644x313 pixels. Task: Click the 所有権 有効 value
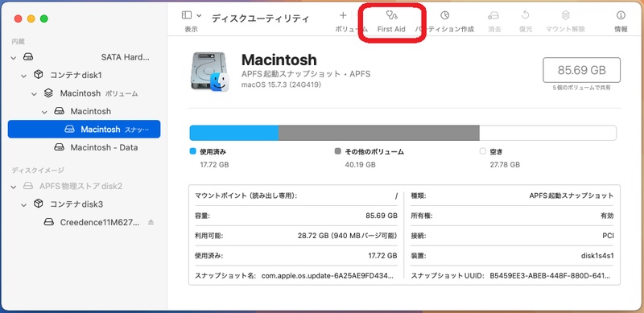[x=607, y=216]
